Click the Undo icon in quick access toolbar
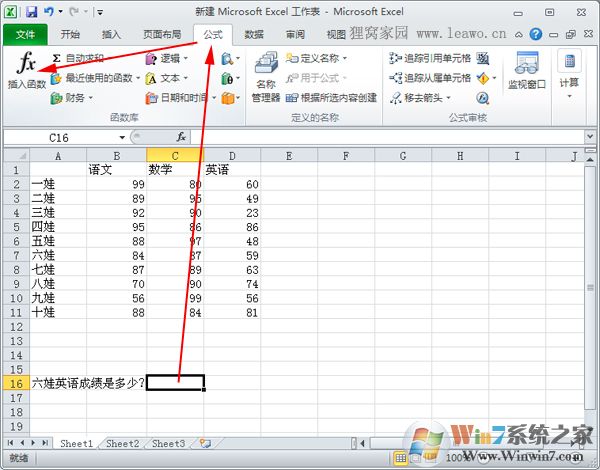This screenshot has height=470, width=600. pyautogui.click(x=49, y=12)
